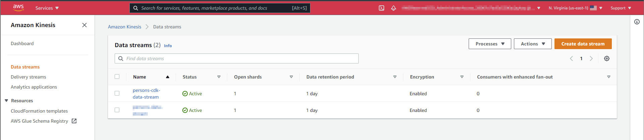Click the United States flag region icon
The width and height of the screenshot is (644, 140).
[593, 8]
